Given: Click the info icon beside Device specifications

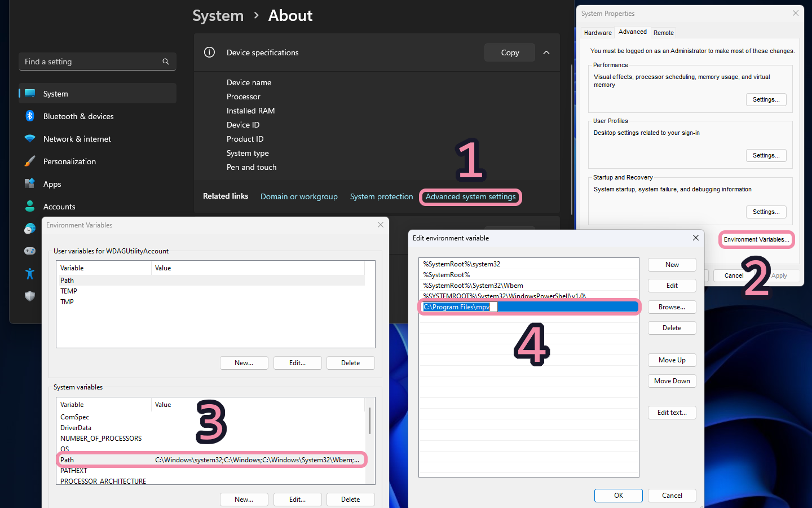Looking at the screenshot, I should (209, 52).
